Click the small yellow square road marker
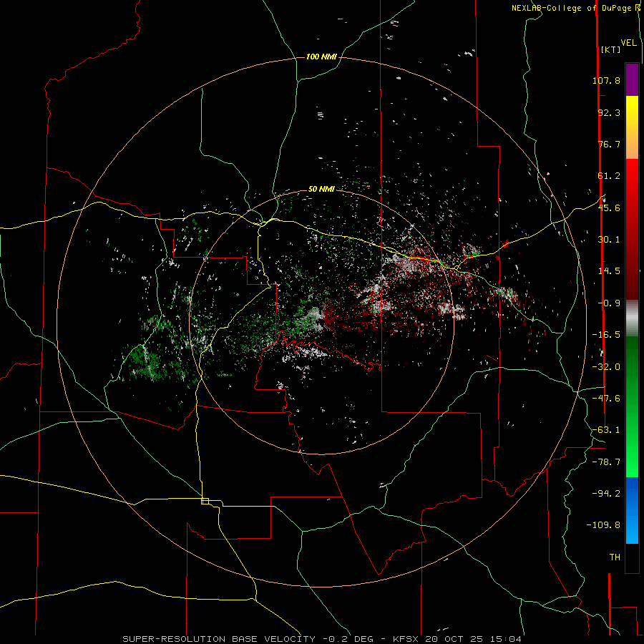The image size is (644, 644). [205, 501]
